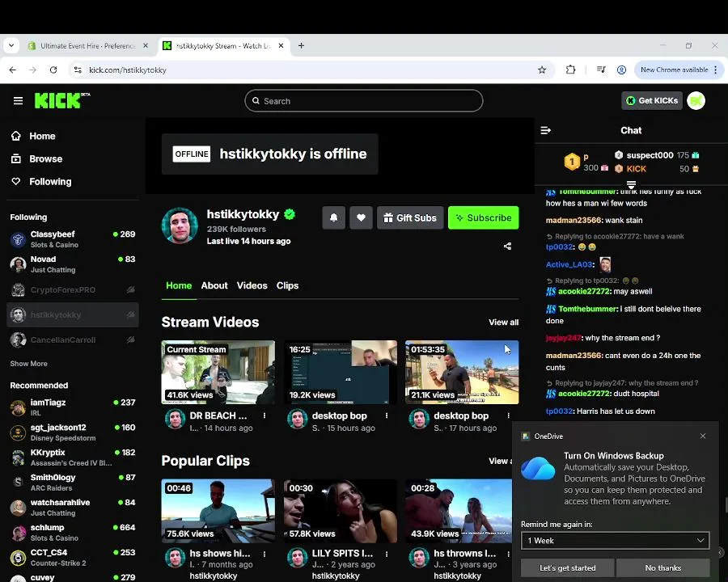Screen dimensions: 728x582
Task: Open Chrome media controls icon
Action: coord(601,70)
